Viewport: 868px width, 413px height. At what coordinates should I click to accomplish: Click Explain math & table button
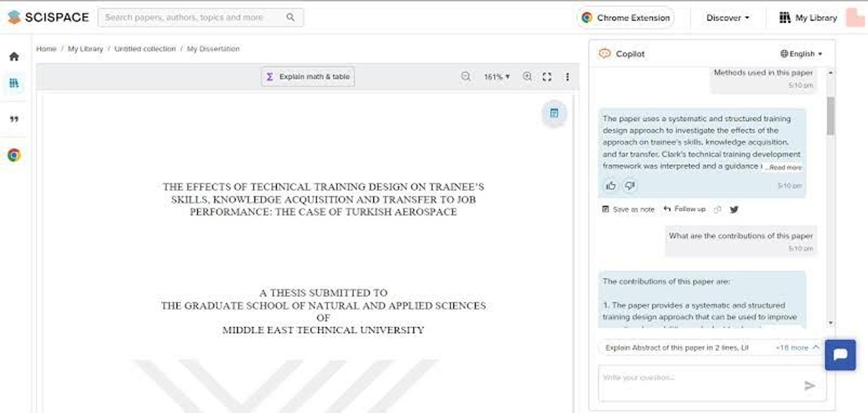click(x=308, y=77)
